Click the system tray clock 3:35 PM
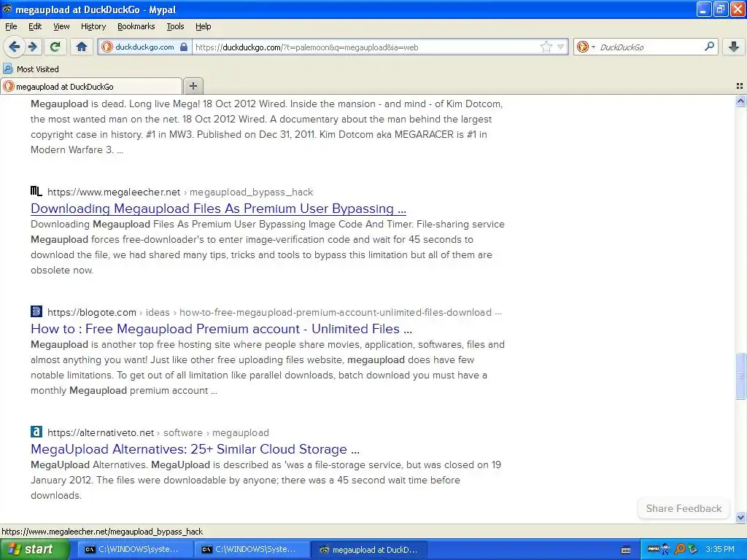Image resolution: width=747 pixels, height=560 pixels. coord(720,550)
